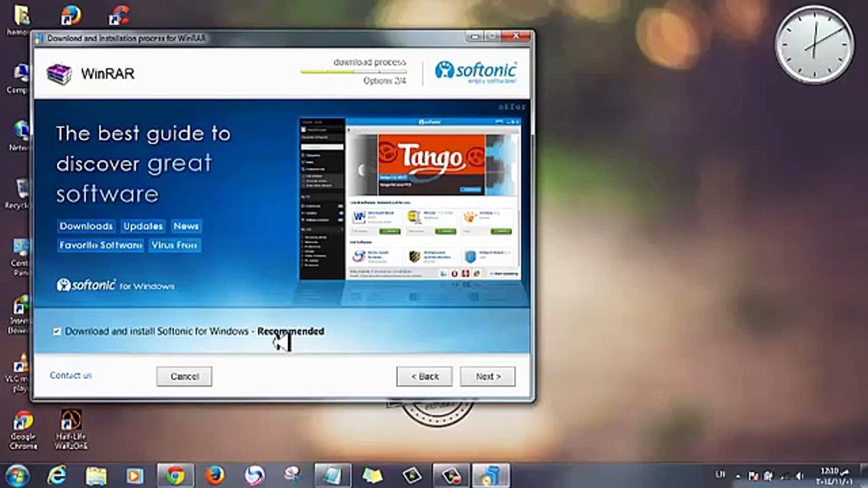
Task: Show hidden system tray icons
Action: point(738,476)
